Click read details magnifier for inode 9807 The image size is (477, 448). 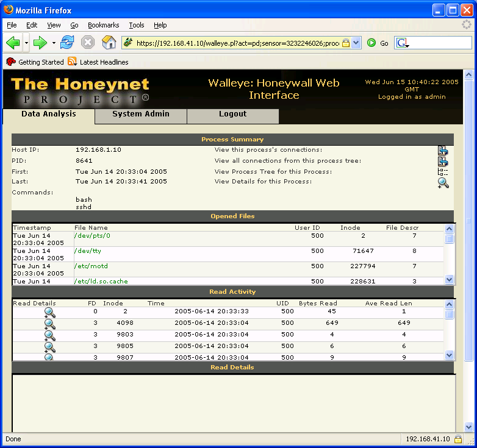click(x=49, y=357)
